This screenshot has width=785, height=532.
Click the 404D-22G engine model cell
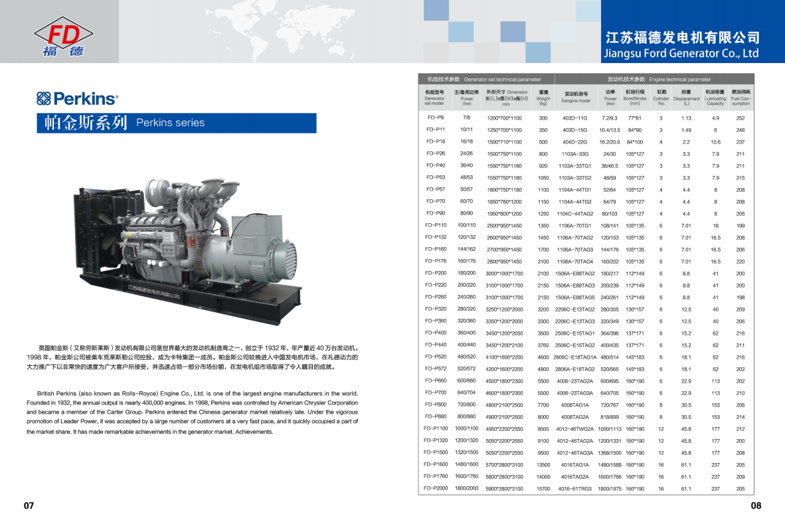[x=574, y=142]
